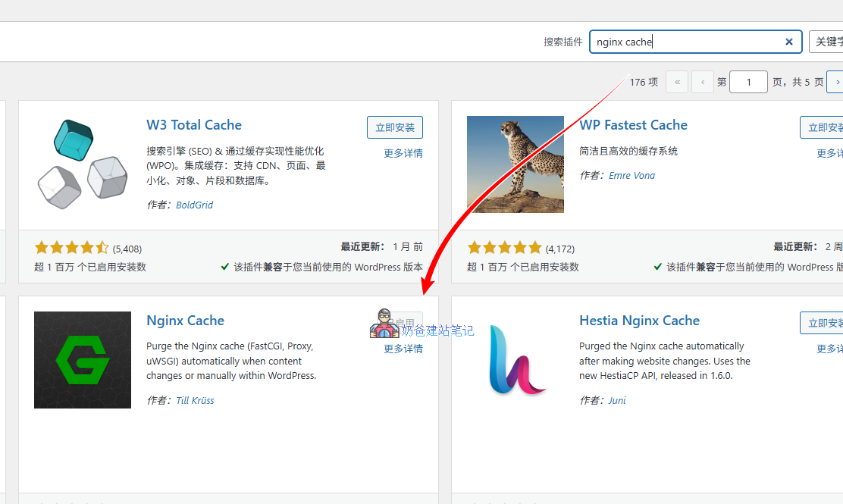Open the Hestia Nginx Cache title

tap(639, 321)
